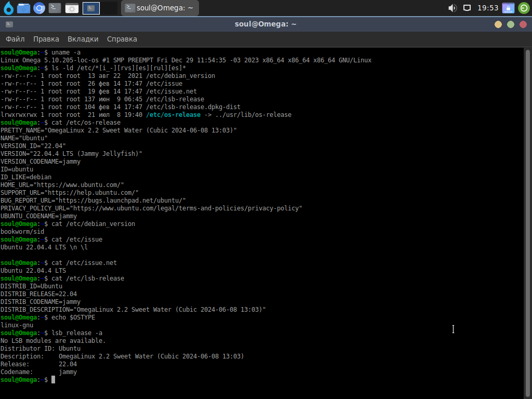Screen dimensions: 532x399
Task: Click the cyan '/etc/os-release' symlink name
Action: (x=174, y=115)
